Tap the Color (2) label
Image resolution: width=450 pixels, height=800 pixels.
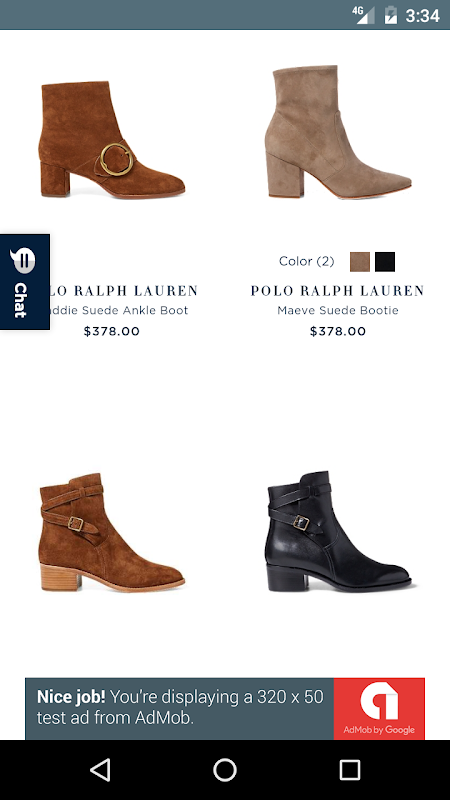[307, 261]
